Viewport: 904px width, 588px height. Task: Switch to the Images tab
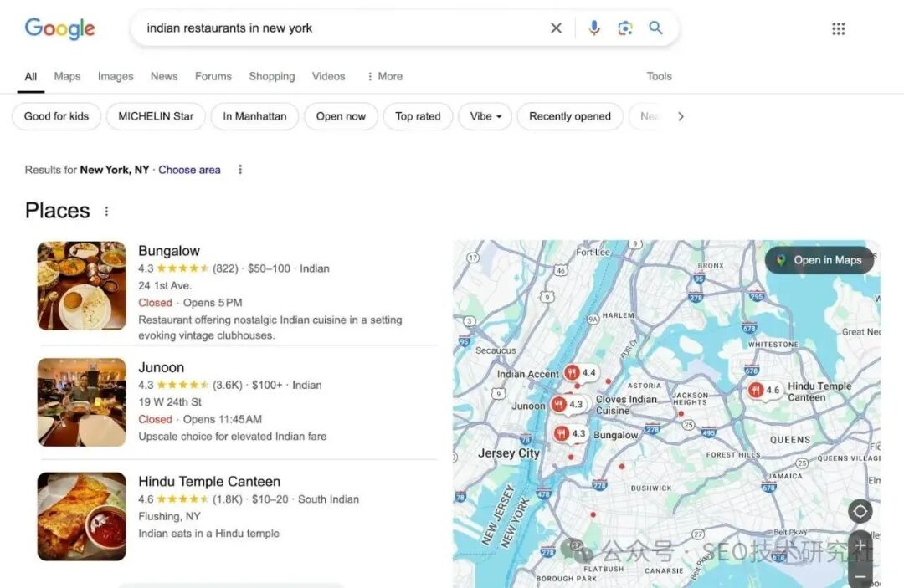tap(116, 76)
